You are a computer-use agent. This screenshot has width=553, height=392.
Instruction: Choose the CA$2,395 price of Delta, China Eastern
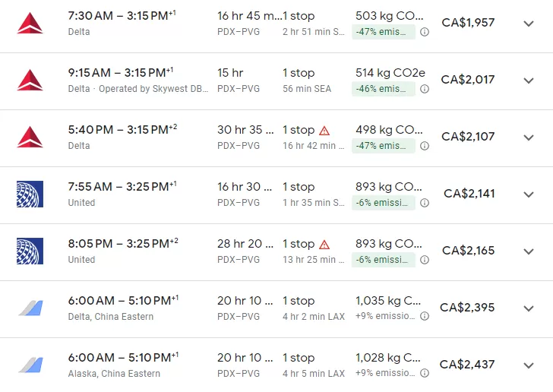coord(467,308)
